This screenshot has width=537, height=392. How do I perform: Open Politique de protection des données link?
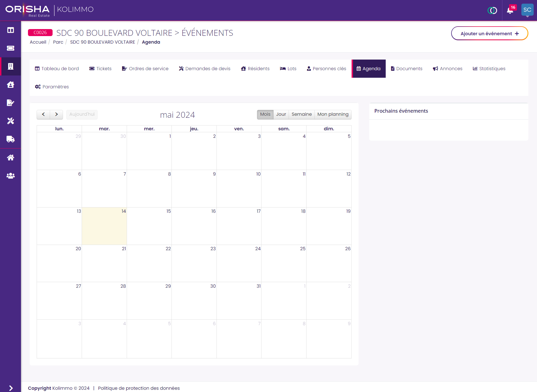pyautogui.click(x=139, y=388)
